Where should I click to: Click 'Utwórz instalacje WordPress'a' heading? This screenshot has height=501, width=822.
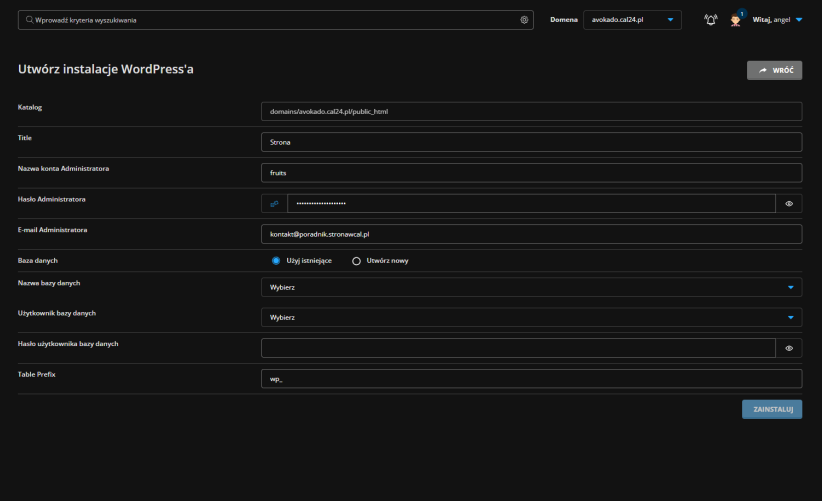click(x=106, y=69)
